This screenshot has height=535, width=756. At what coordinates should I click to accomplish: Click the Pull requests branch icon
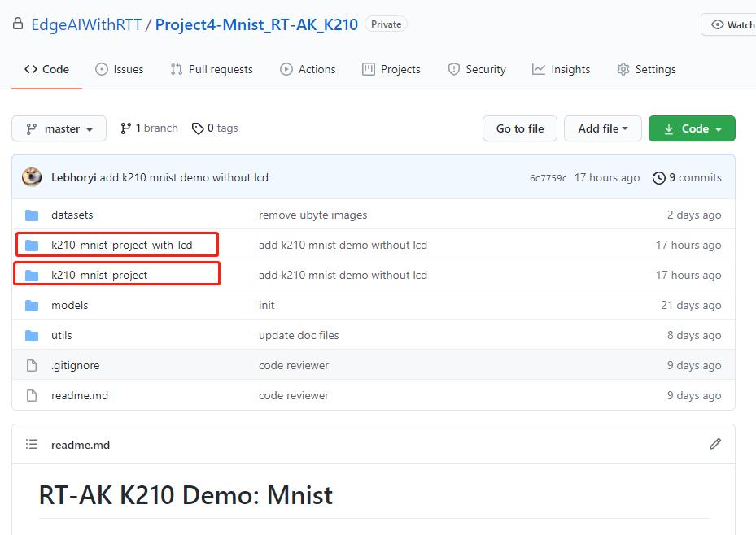[x=177, y=69]
